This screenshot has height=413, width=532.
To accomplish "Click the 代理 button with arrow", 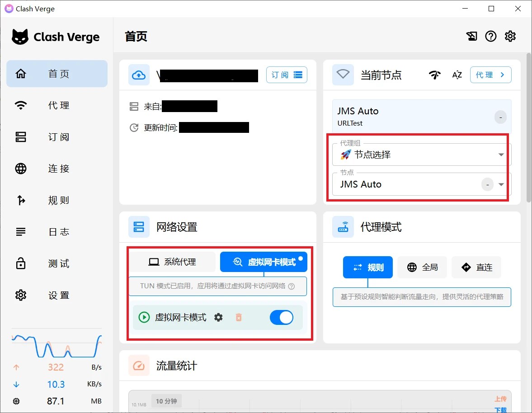I will [490, 75].
